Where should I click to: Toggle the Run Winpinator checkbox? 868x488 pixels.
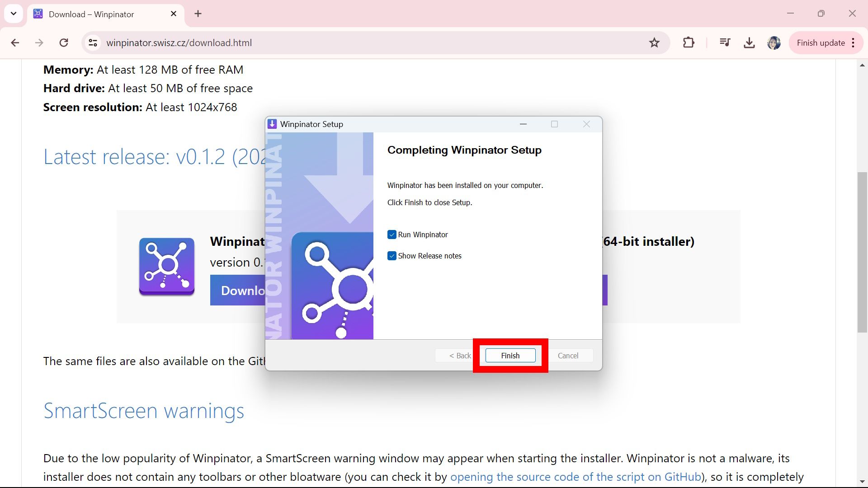point(391,234)
